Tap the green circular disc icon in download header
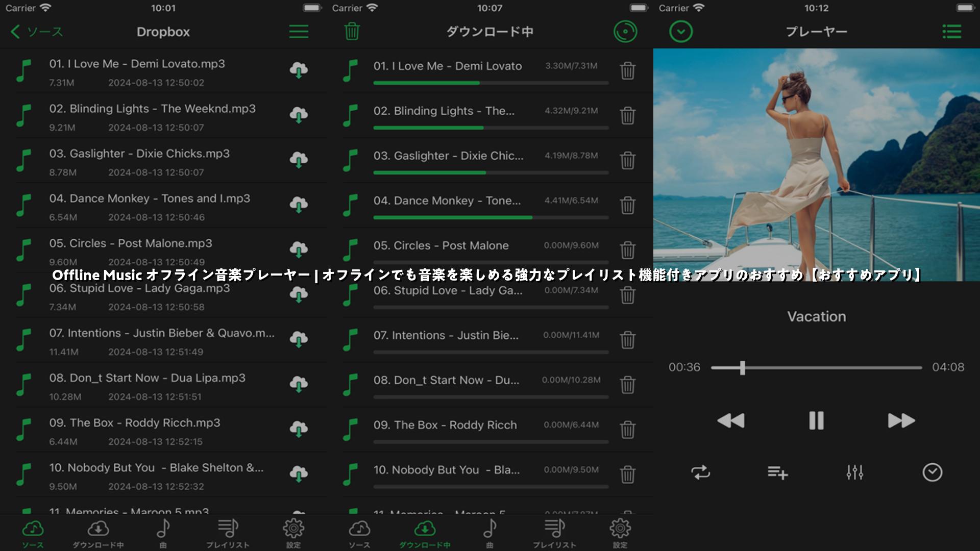The width and height of the screenshot is (980, 551). pyautogui.click(x=625, y=32)
